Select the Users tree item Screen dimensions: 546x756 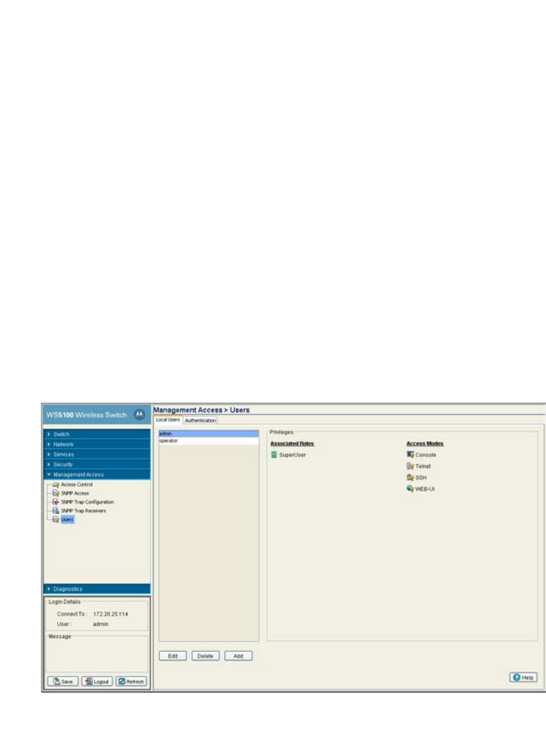click(67, 519)
